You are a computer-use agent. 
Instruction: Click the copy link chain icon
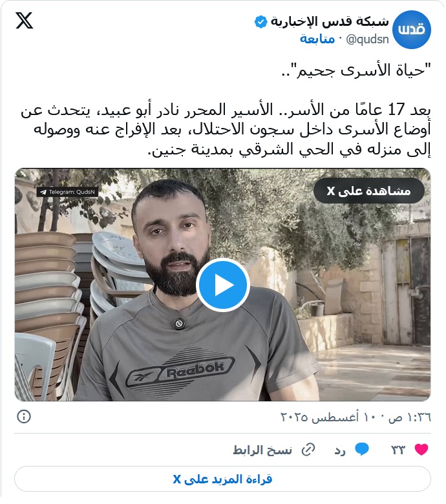pyautogui.click(x=308, y=450)
